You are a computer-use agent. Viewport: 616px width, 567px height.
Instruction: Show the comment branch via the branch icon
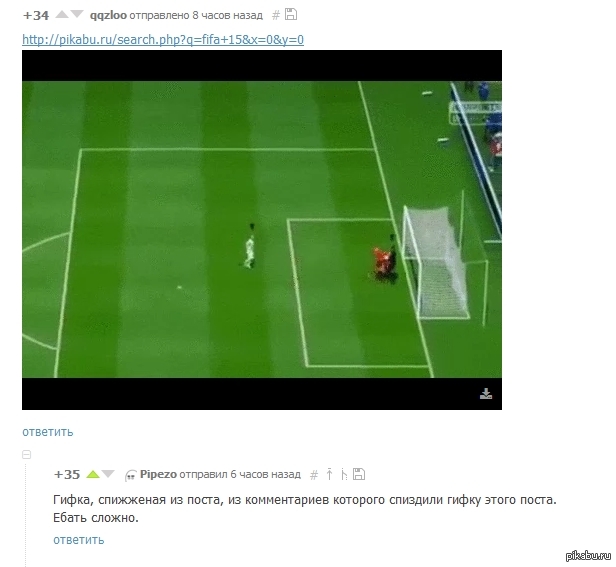(x=344, y=474)
